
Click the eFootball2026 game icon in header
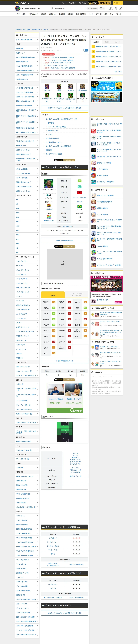pyautogui.click(x=17, y=8)
